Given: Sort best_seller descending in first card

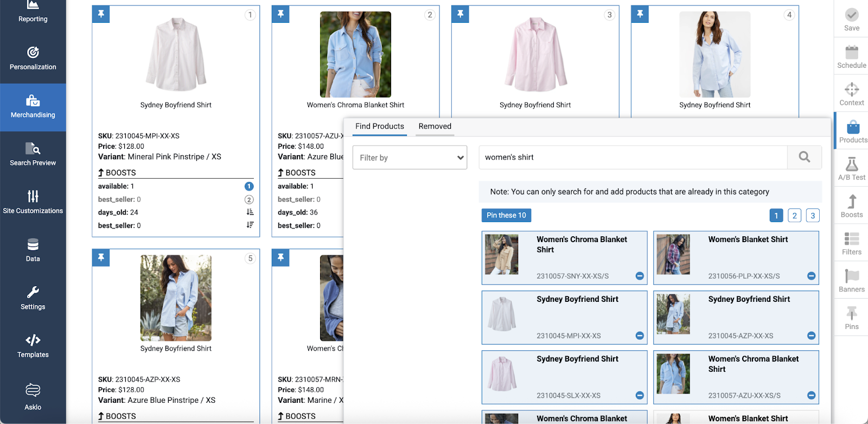Looking at the screenshot, I should 250,225.
